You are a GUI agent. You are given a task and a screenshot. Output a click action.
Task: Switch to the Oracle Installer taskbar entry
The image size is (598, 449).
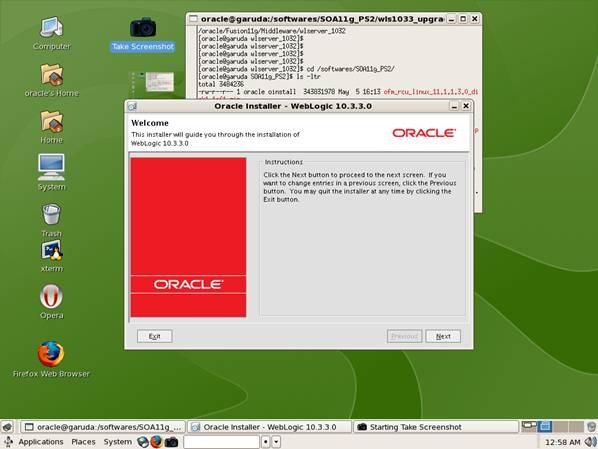click(x=270, y=427)
